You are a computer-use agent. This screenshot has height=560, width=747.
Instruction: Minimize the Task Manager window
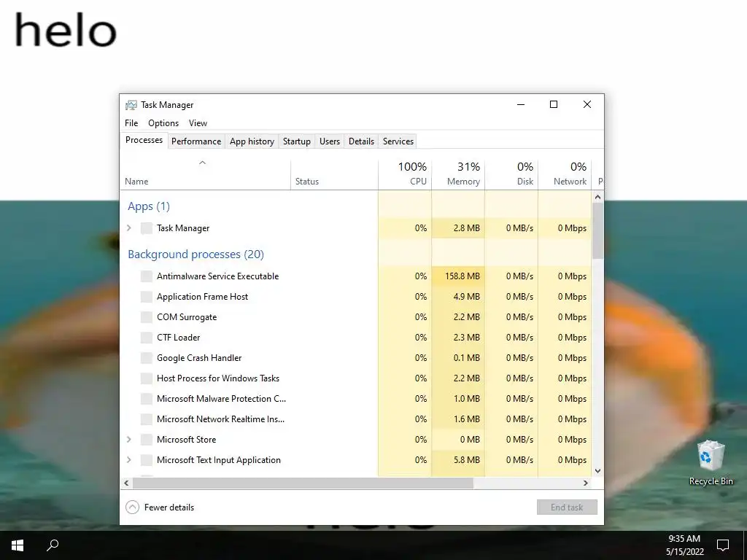click(521, 105)
